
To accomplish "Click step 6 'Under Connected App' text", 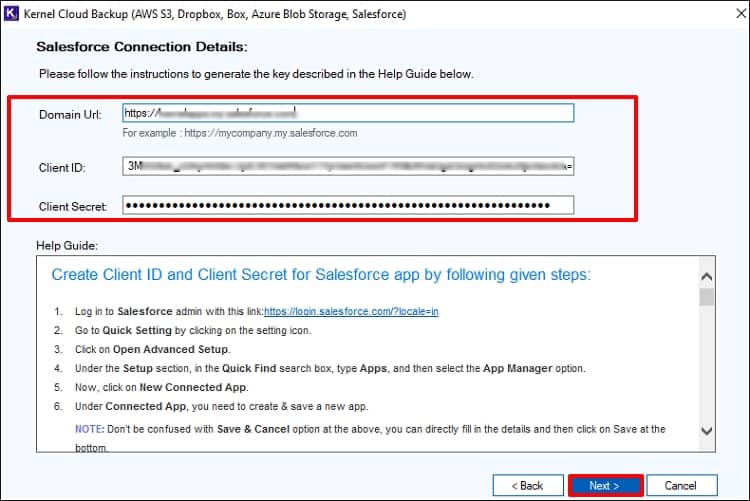I will click(x=221, y=406).
